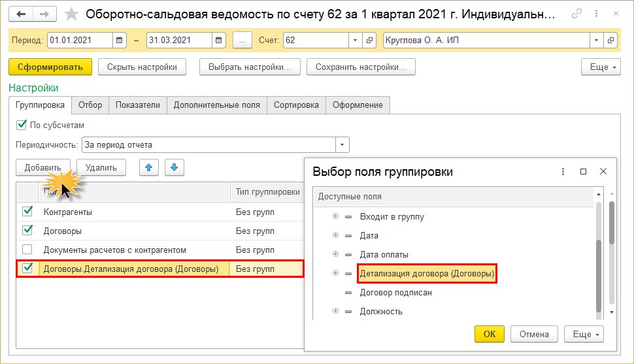This screenshot has width=634, height=364.
Task: Move grouping row up with arrow
Action: coord(150,167)
